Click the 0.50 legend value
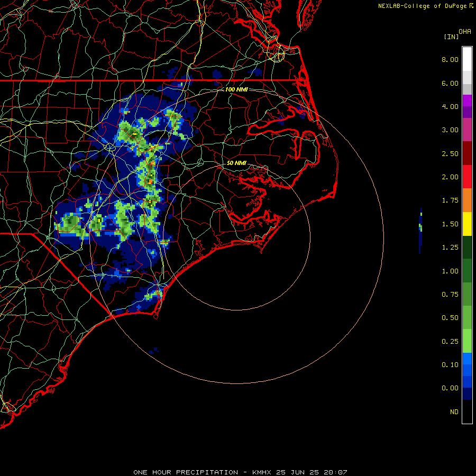 (x=450, y=318)
